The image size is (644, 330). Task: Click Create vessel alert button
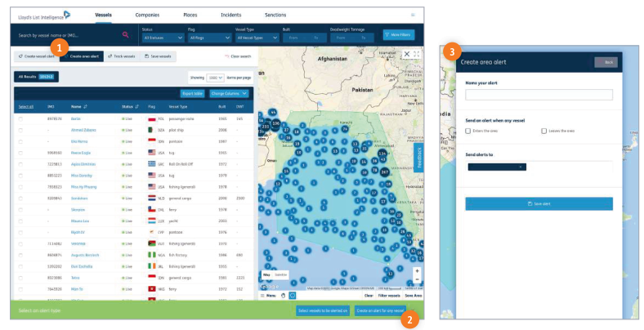(x=37, y=56)
